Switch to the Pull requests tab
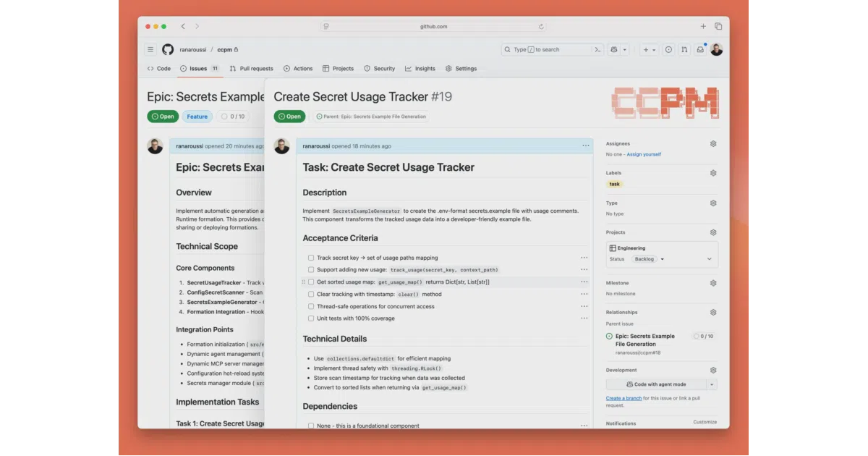Screen dimensions: 868x456 pos(252,69)
